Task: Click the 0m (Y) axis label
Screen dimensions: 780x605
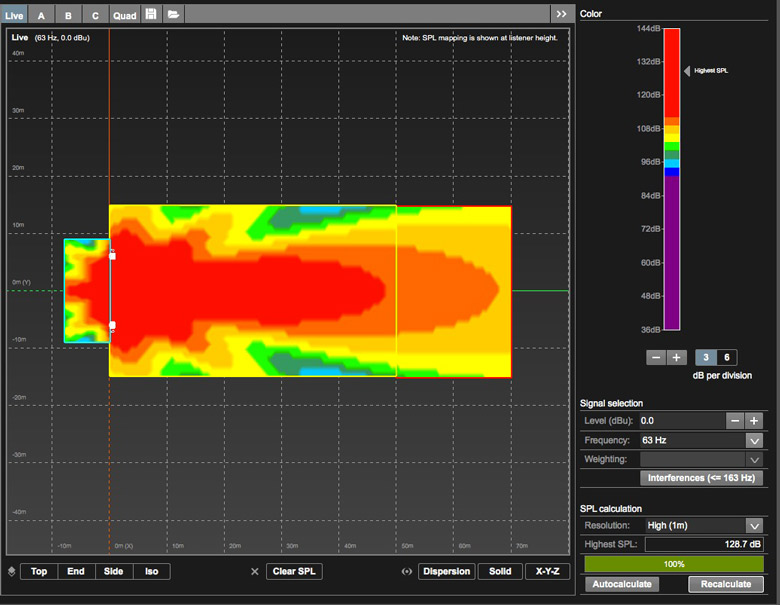Action: coord(21,282)
